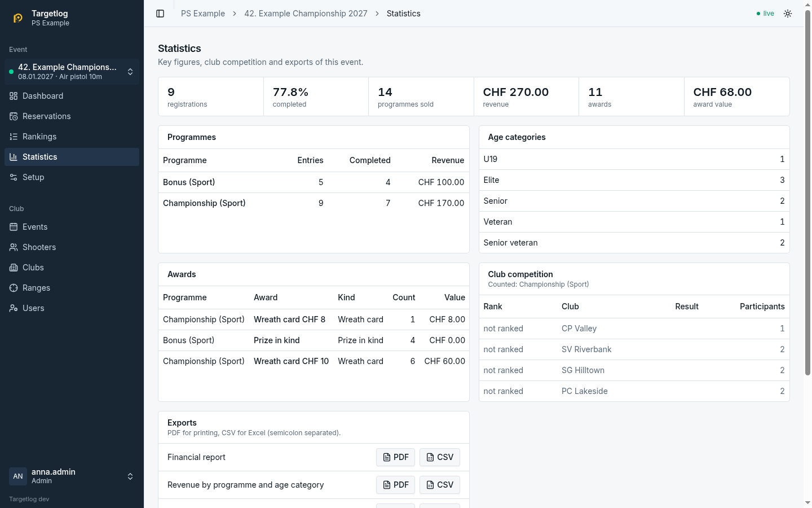
Task: Select the SG Hilltown club name
Action: (583, 370)
